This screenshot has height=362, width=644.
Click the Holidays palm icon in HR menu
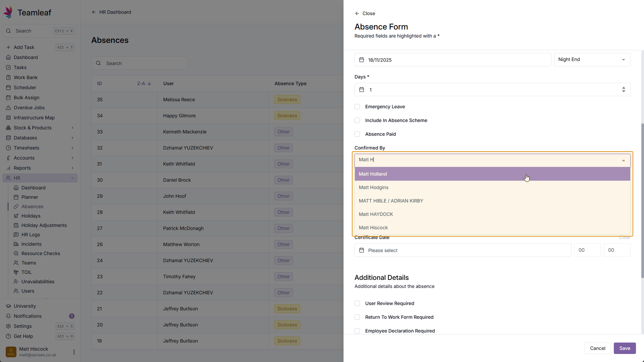click(x=16, y=216)
